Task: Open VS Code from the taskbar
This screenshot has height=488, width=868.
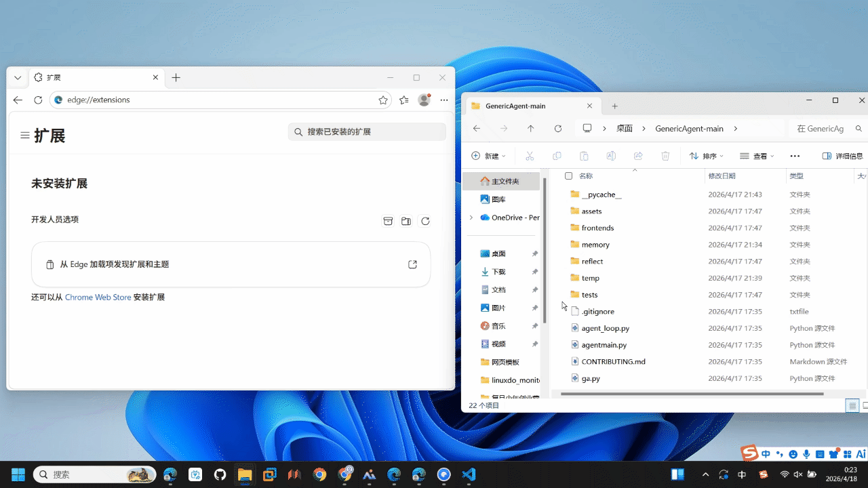Action: pos(469,474)
